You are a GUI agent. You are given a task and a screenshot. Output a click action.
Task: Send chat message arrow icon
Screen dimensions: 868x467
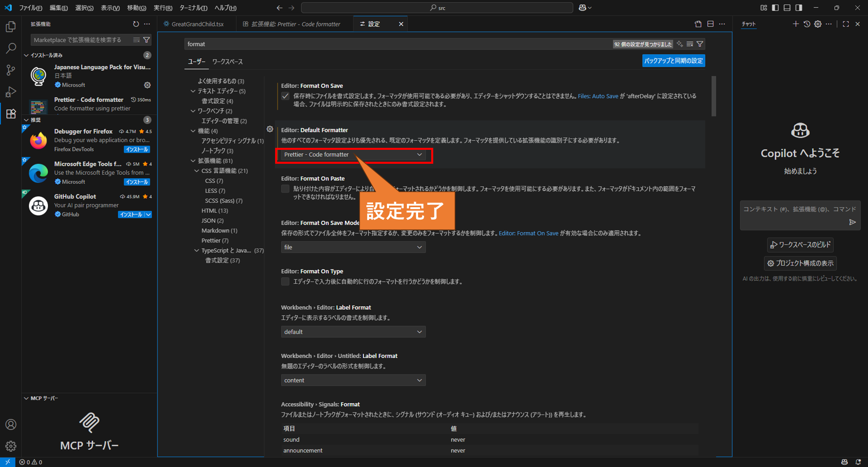pyautogui.click(x=852, y=222)
